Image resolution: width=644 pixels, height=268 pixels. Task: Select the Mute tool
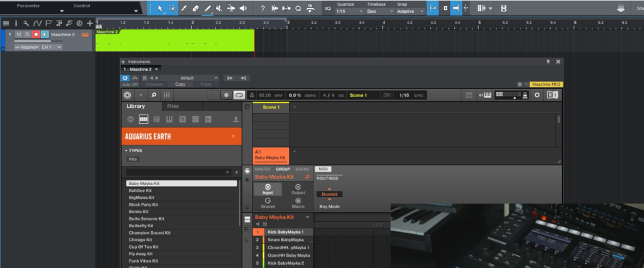pos(219,8)
